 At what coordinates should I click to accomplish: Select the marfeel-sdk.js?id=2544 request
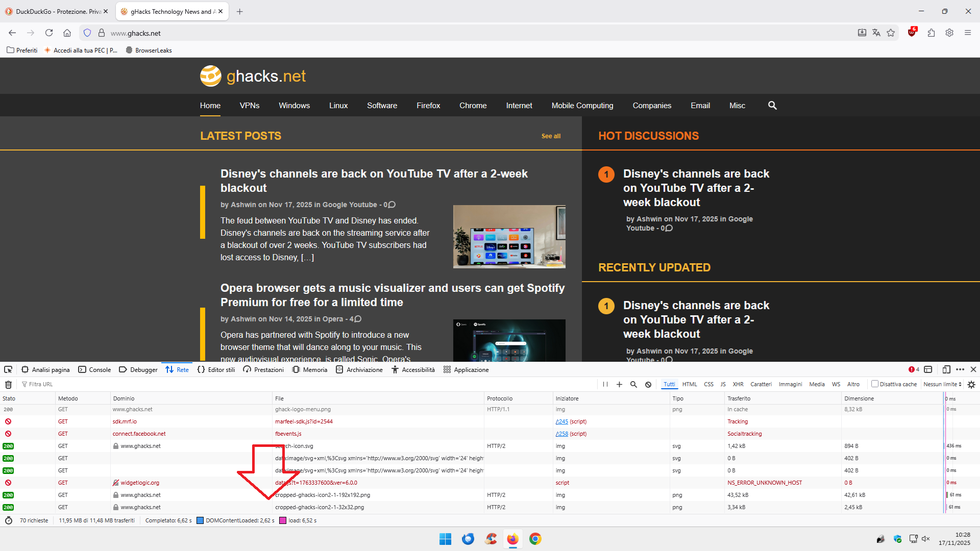click(x=472, y=421)
